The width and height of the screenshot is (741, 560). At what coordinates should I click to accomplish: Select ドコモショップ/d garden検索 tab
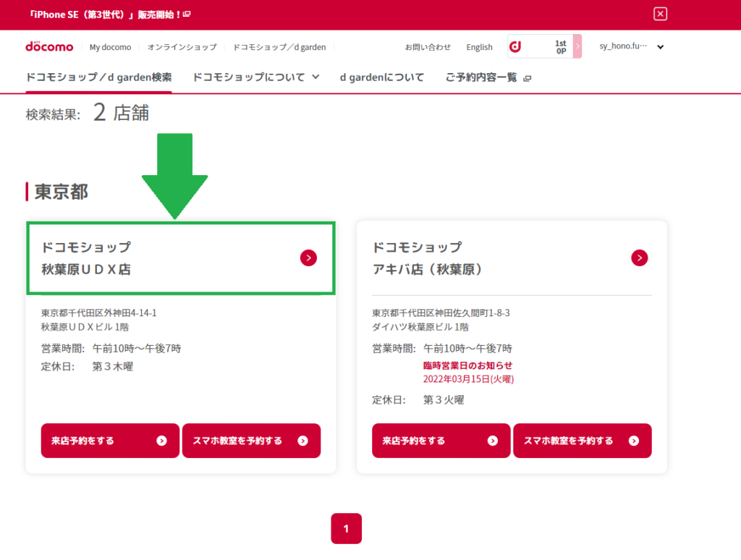point(98,77)
